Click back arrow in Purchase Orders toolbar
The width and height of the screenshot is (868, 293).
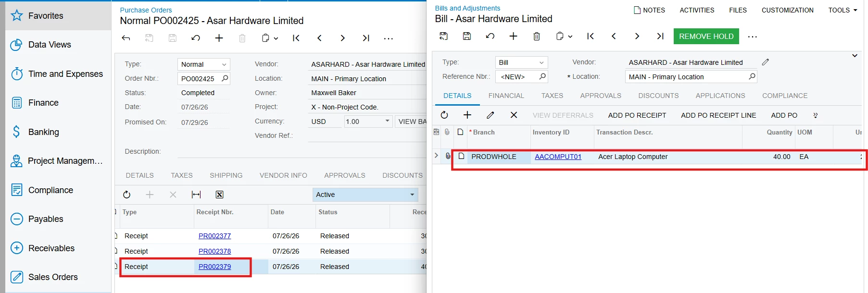pos(126,38)
